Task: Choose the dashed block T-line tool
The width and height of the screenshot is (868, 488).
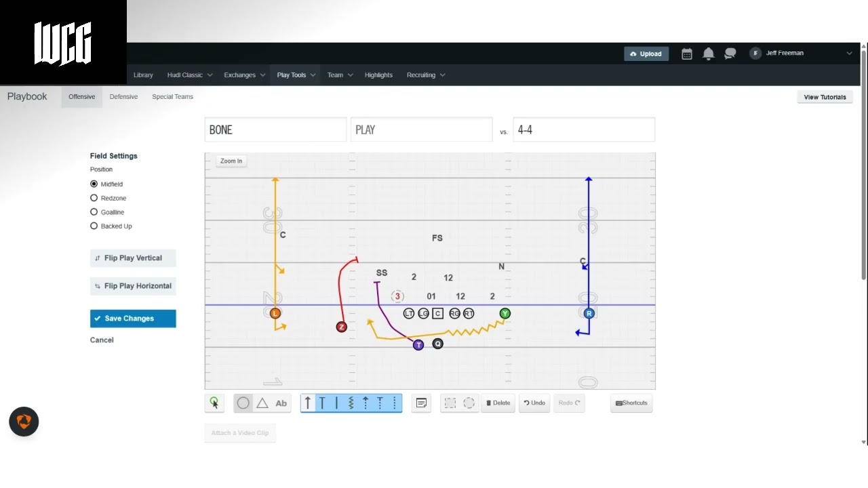Action: (x=380, y=403)
